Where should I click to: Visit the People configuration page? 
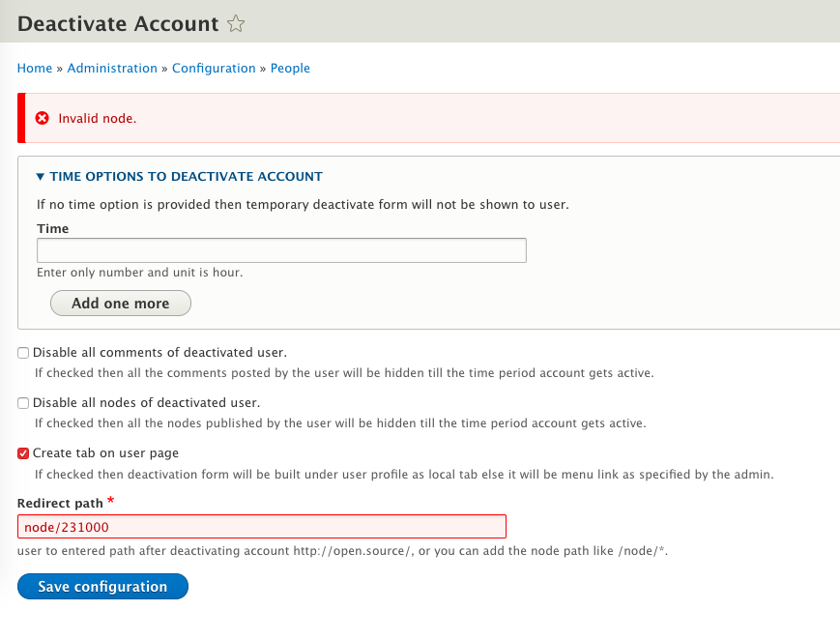point(290,68)
